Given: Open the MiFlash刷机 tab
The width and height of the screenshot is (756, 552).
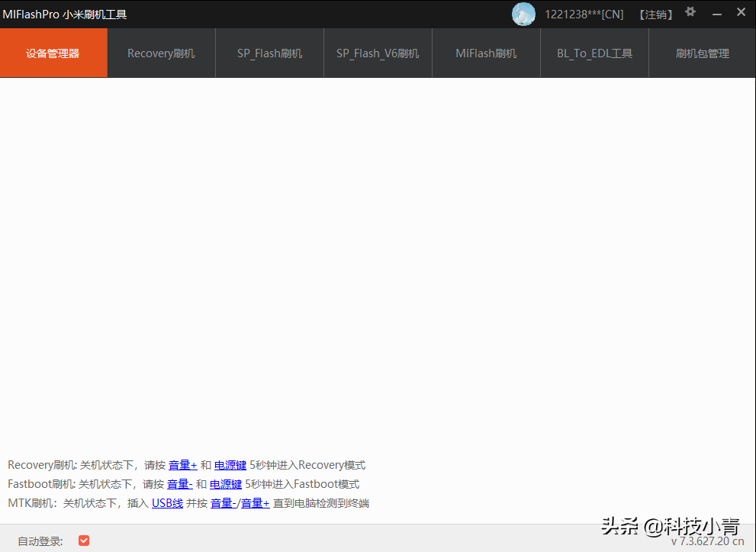Looking at the screenshot, I should pos(486,53).
